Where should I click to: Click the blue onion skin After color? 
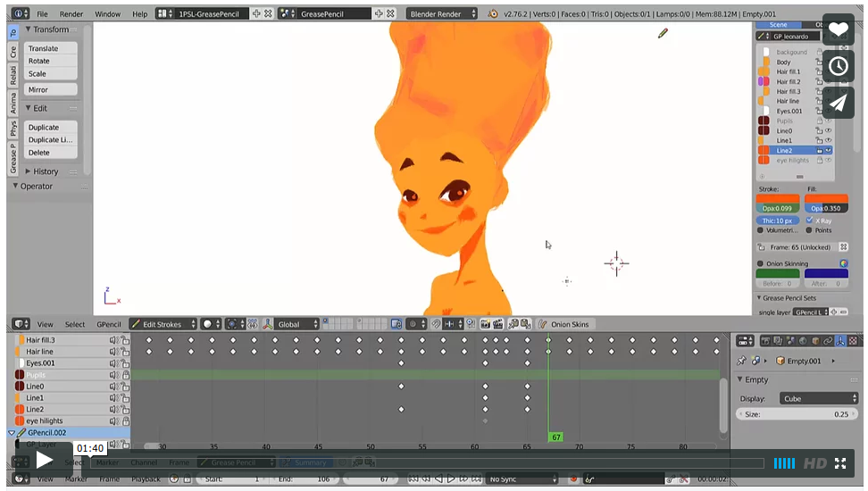point(826,273)
